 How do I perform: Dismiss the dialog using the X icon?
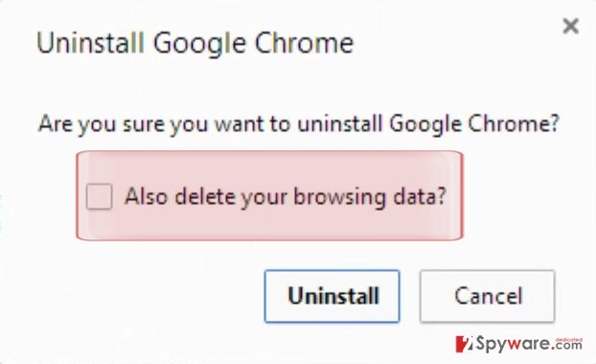pos(570,27)
